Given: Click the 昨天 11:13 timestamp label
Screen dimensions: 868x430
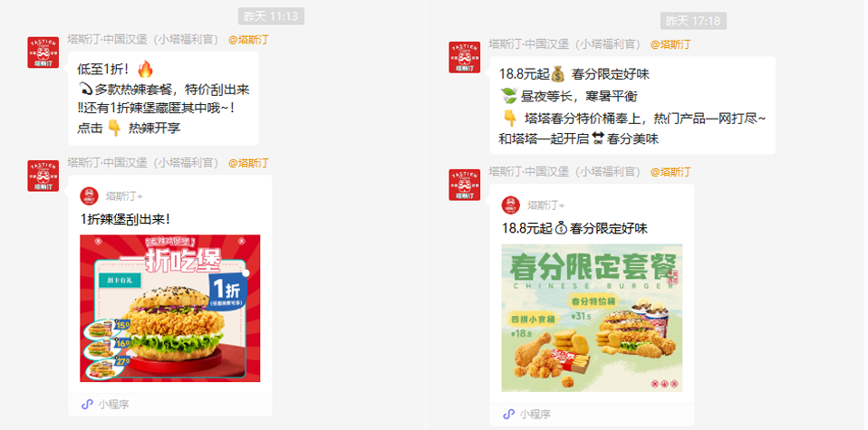Looking at the screenshot, I should click(x=271, y=16).
